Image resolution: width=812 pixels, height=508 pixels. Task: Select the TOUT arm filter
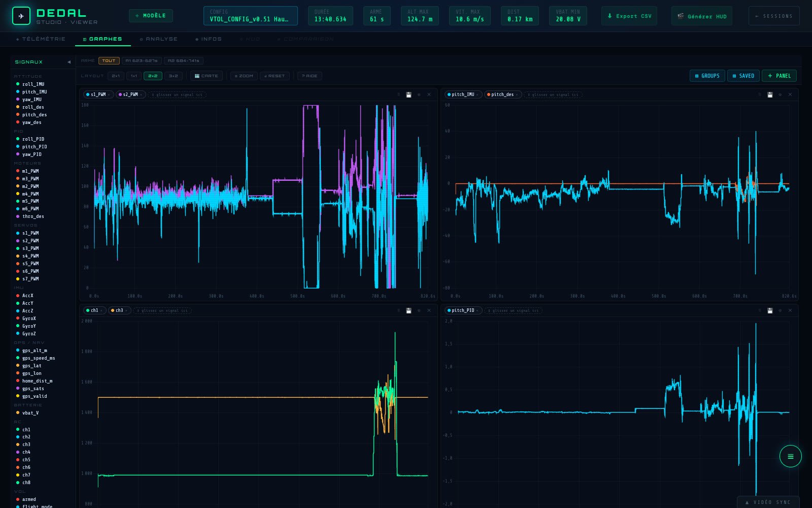coord(109,60)
